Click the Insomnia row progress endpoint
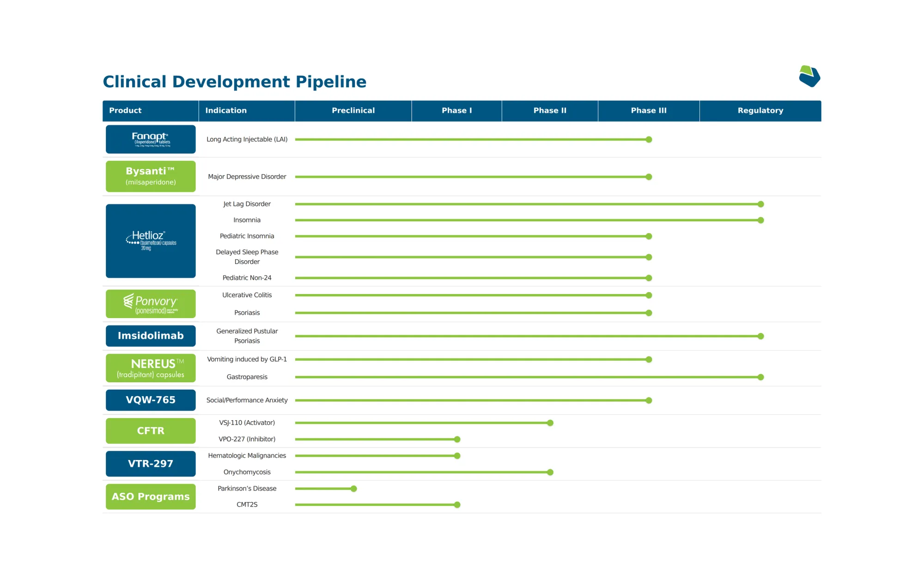 click(760, 221)
